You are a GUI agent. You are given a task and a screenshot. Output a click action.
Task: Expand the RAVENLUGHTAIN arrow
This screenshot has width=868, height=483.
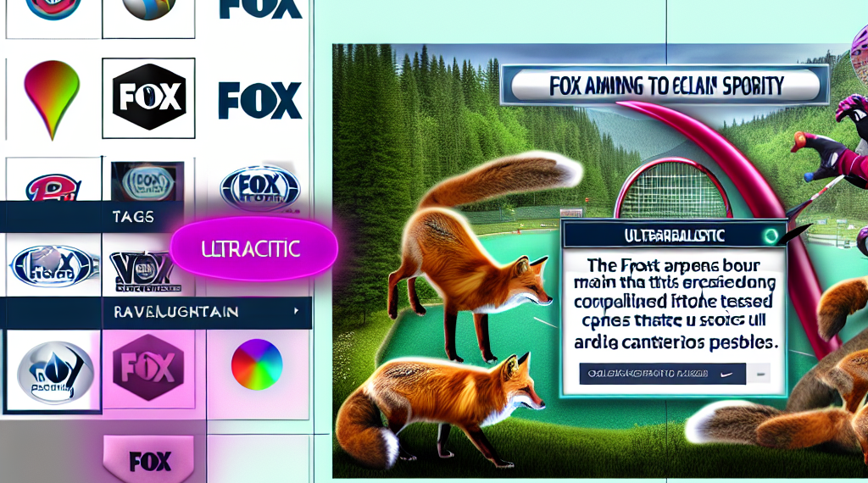[x=297, y=311]
